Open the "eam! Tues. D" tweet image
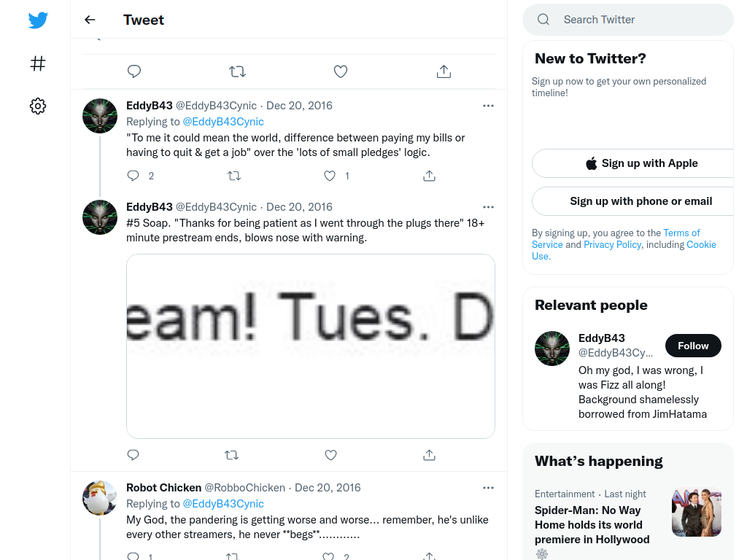Screen dimensions: 747x560 (x=311, y=346)
